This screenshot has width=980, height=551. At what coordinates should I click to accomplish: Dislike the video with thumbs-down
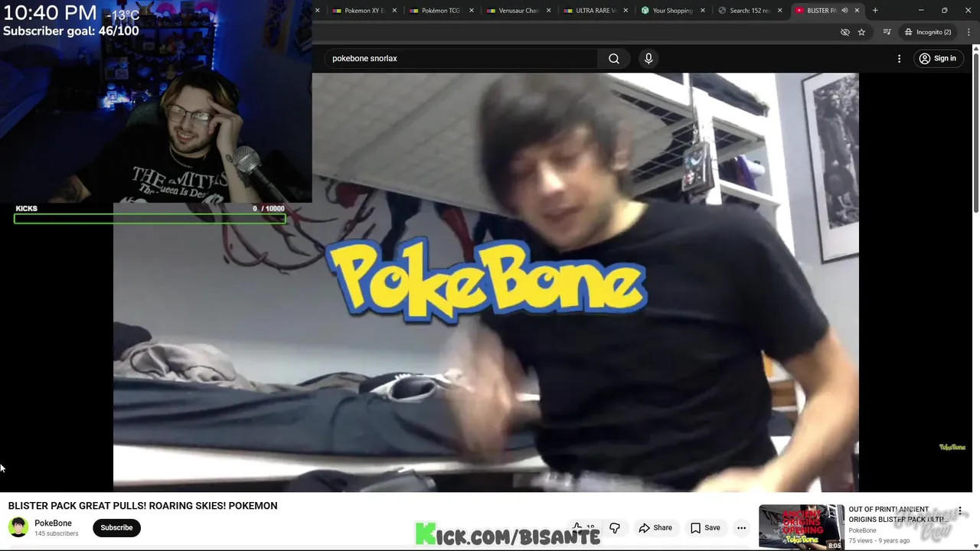[x=614, y=527]
